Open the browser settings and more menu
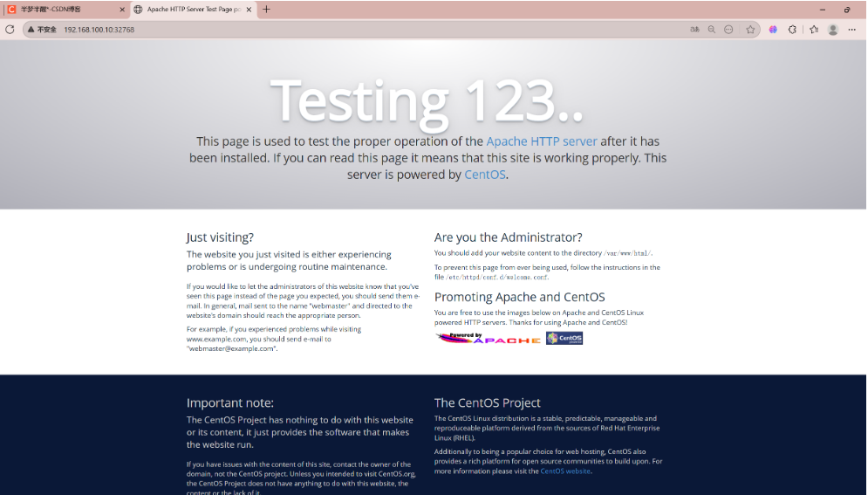The image size is (868, 495). point(852,30)
